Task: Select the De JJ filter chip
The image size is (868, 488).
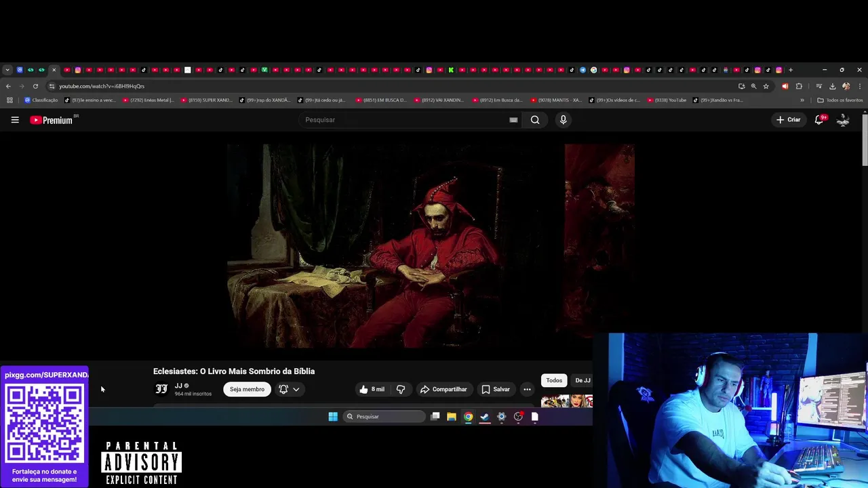Action: [582, 380]
